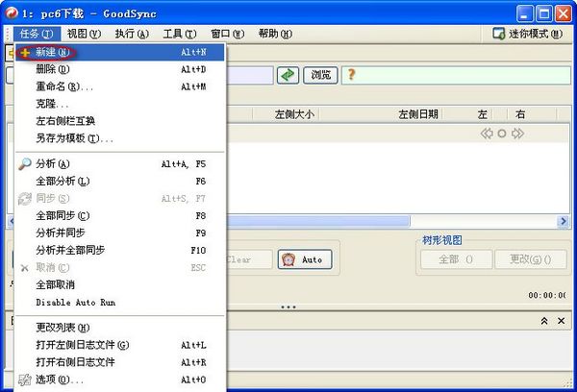Click the circle no-copy direction icon
This screenshot has height=392, width=577.
[502, 134]
